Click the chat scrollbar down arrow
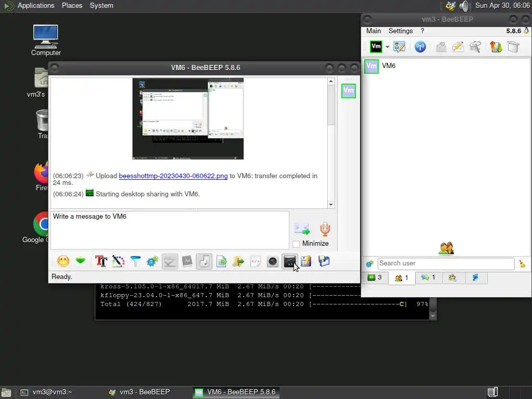 [x=331, y=205]
